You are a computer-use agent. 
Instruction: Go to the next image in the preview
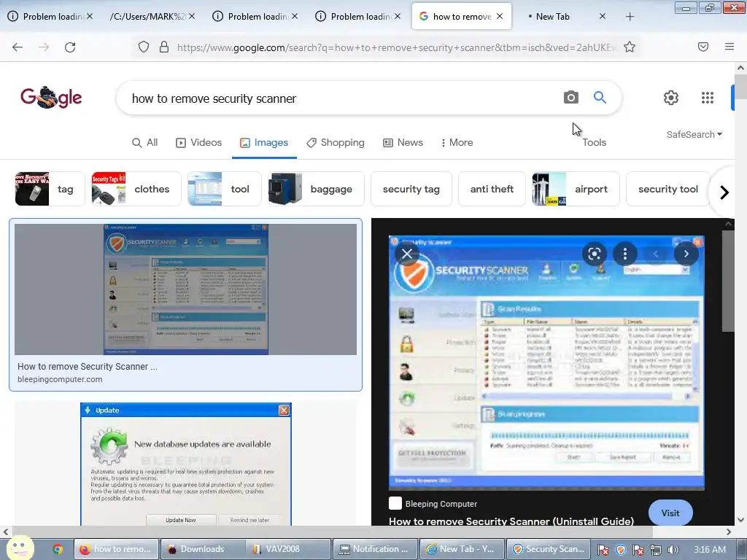tap(686, 254)
